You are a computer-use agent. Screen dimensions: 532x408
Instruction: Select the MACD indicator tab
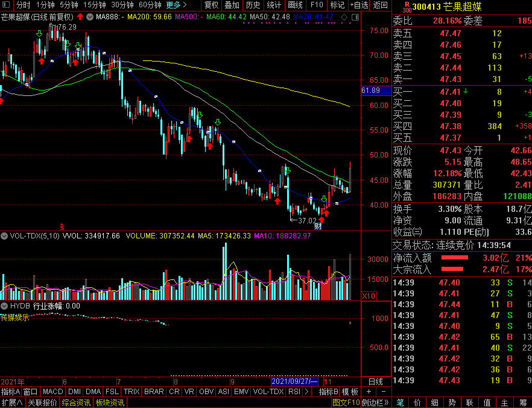(x=53, y=392)
